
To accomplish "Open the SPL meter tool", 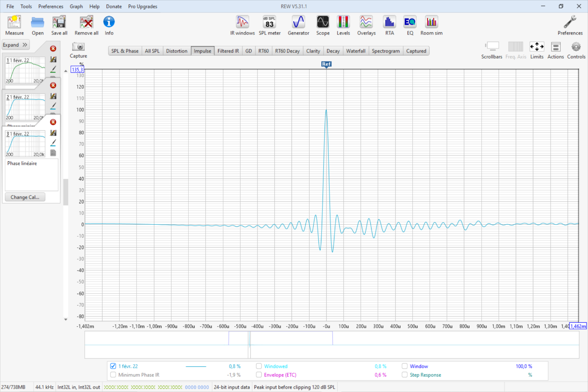I will point(269,25).
